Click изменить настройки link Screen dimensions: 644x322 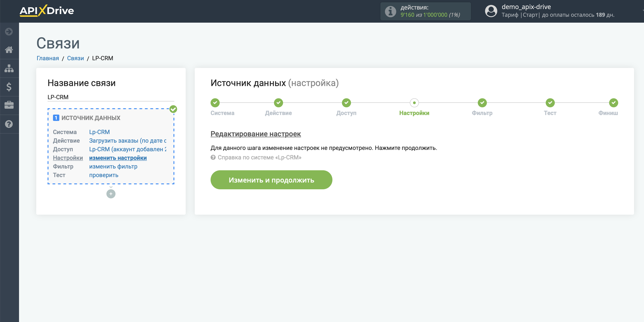pos(118,158)
